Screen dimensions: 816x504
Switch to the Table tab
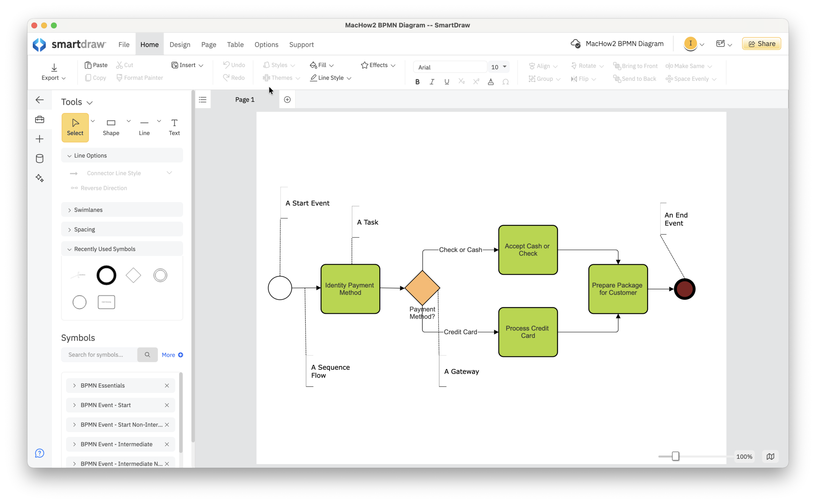tap(235, 44)
